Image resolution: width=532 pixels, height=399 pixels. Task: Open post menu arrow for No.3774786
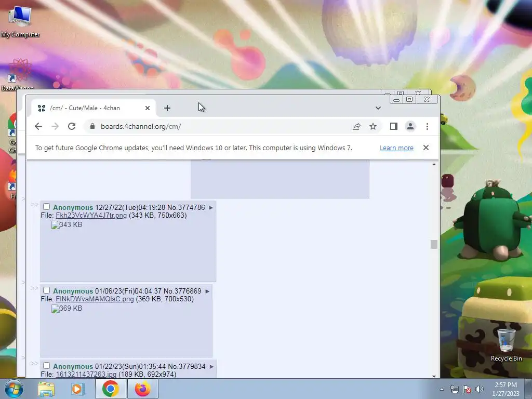coord(211,208)
